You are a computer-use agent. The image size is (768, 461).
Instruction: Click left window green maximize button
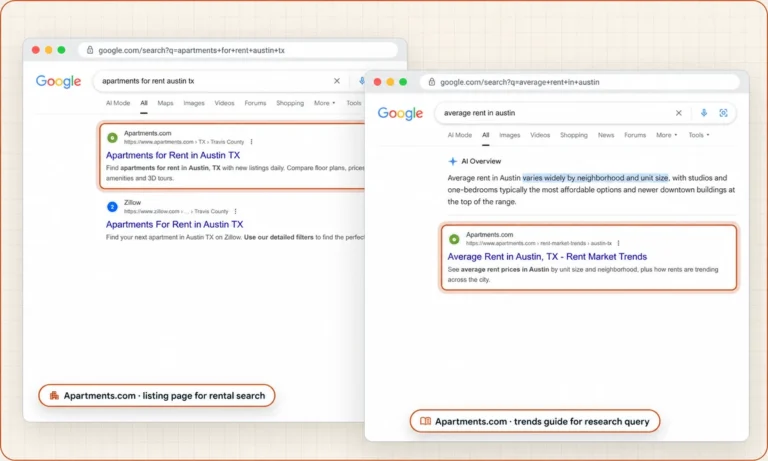(x=61, y=50)
